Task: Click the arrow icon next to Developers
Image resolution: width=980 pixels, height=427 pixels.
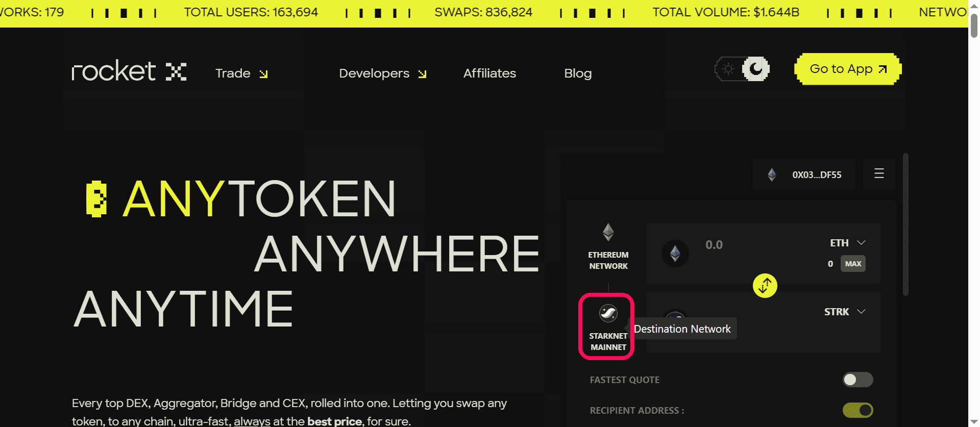Action: coord(422,74)
